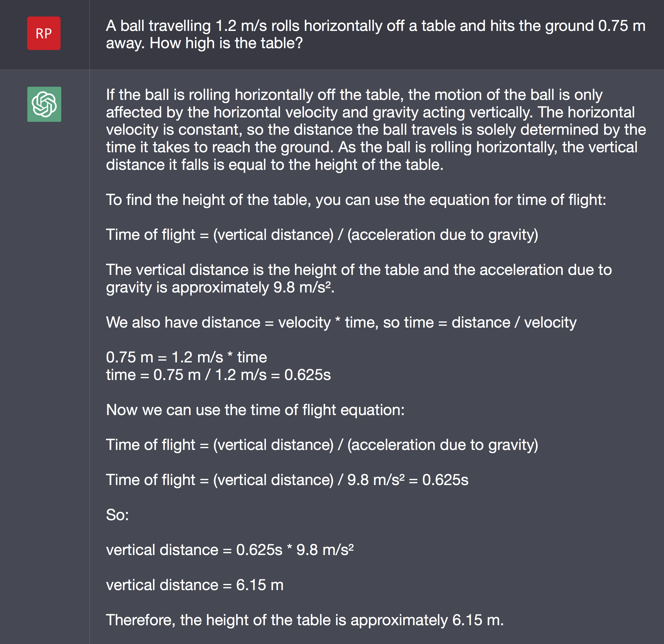Viewport: 664px width, 644px height.
Task: Click the result 'time = ... = 0.625s'
Action: point(218,375)
